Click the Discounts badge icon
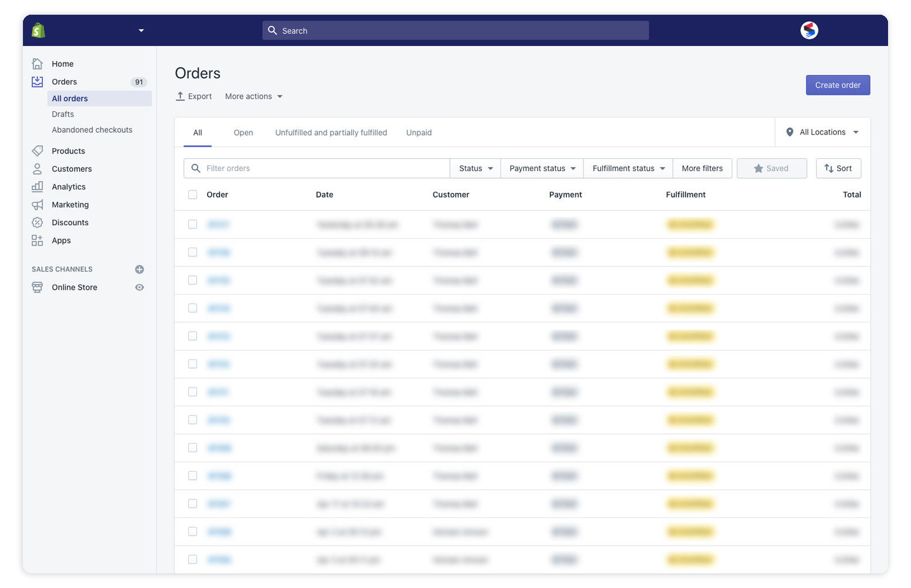911x588 pixels. click(37, 222)
